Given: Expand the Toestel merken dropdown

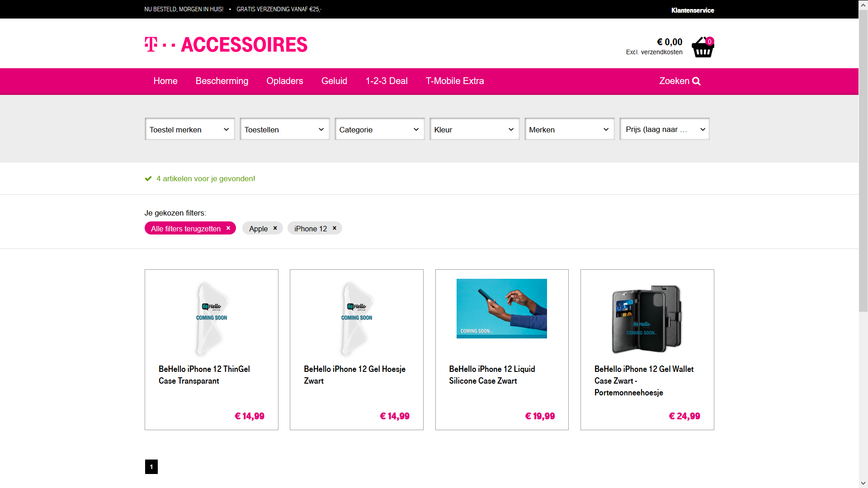Looking at the screenshot, I should click(189, 129).
